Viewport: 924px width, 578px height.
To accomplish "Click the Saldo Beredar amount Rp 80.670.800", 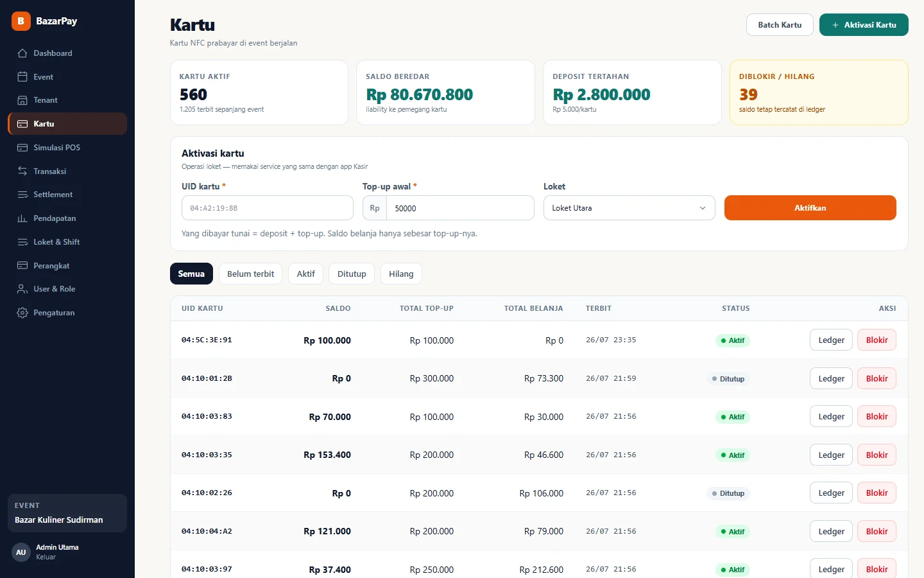I will 420,94.
